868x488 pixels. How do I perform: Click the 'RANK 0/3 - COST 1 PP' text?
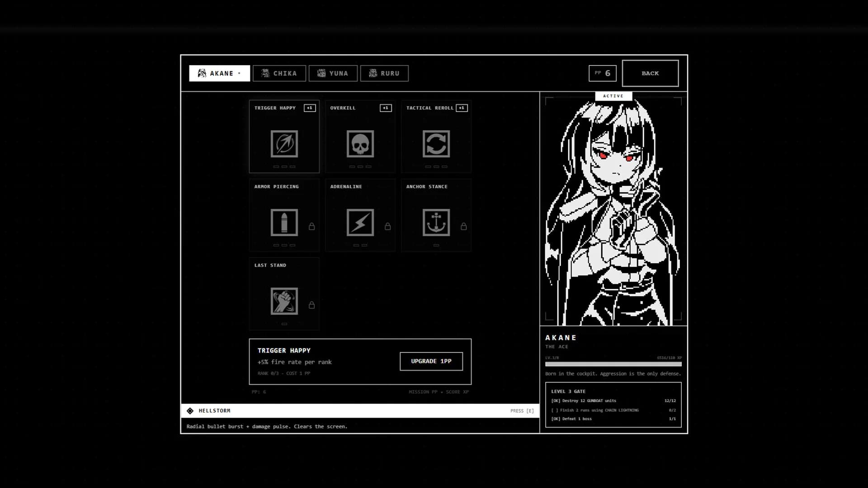[x=284, y=373]
